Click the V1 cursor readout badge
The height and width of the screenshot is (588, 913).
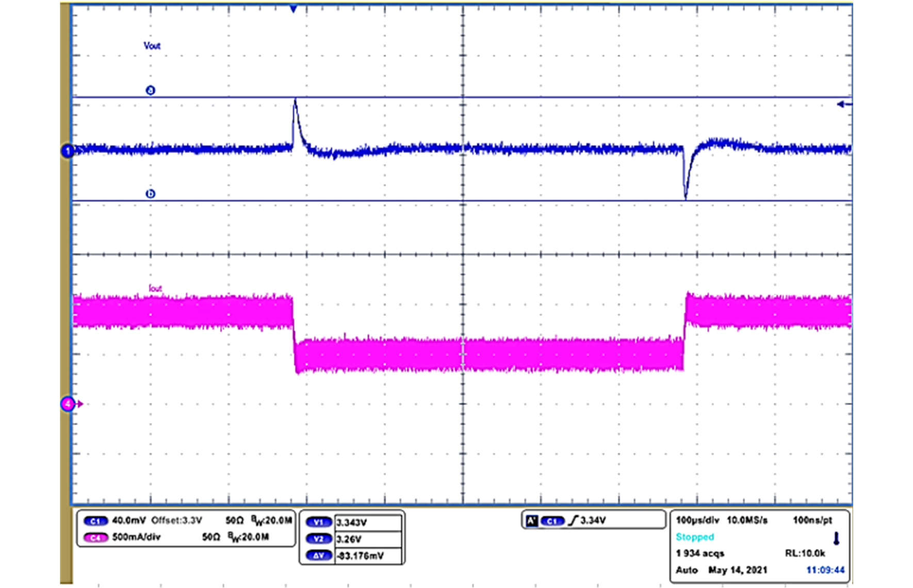(x=318, y=522)
